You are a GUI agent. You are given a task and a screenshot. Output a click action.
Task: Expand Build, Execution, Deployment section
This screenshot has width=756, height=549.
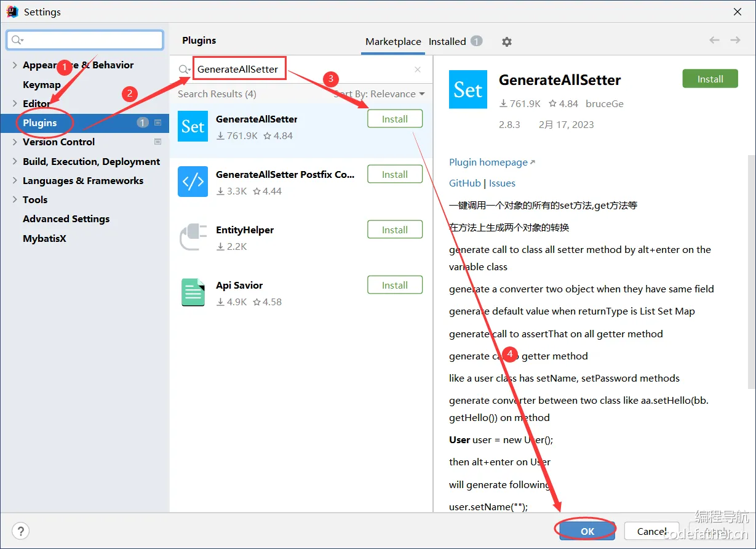tap(15, 161)
